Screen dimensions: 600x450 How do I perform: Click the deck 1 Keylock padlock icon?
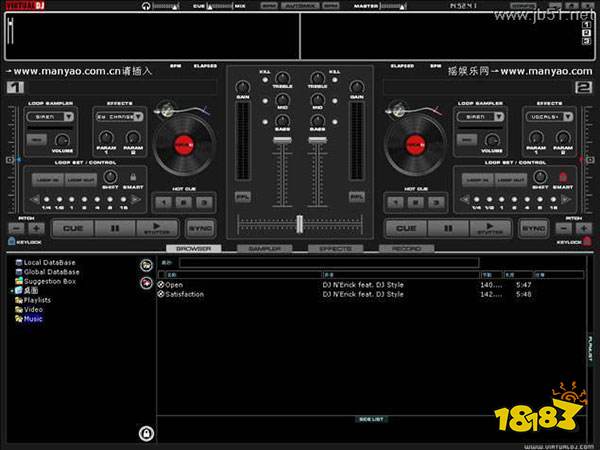11,241
